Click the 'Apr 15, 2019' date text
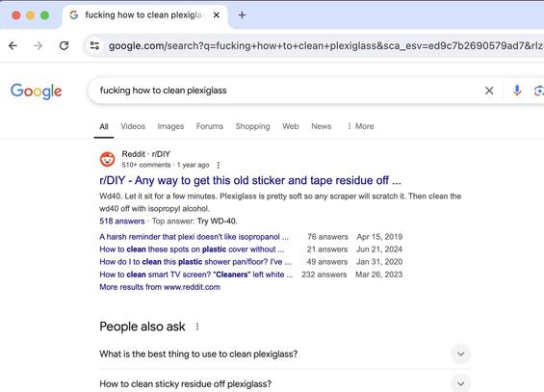Viewport: 544px width, 392px height. pyautogui.click(x=379, y=237)
